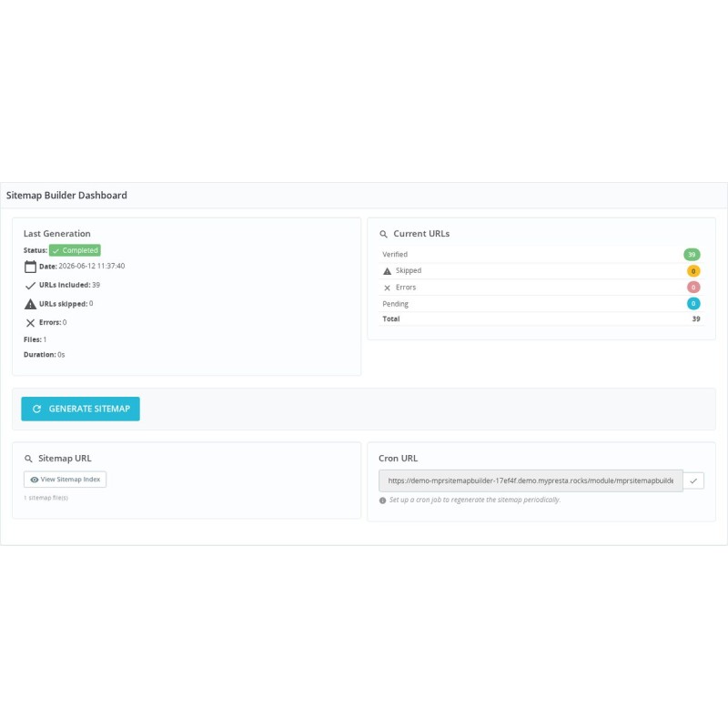The height and width of the screenshot is (728, 728).
Task: Click the Sitemap Builder Dashboard heading
Action: 66,196
